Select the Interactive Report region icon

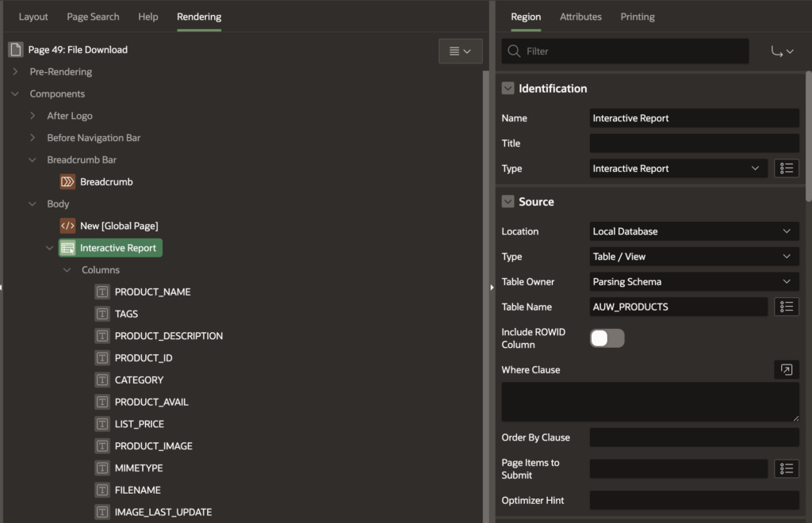(x=69, y=247)
